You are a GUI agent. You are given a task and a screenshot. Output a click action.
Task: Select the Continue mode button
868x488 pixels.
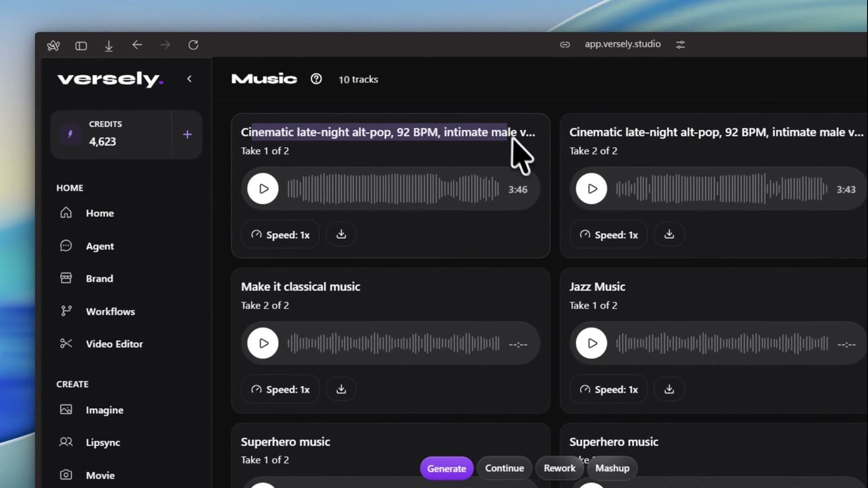pyautogui.click(x=505, y=468)
